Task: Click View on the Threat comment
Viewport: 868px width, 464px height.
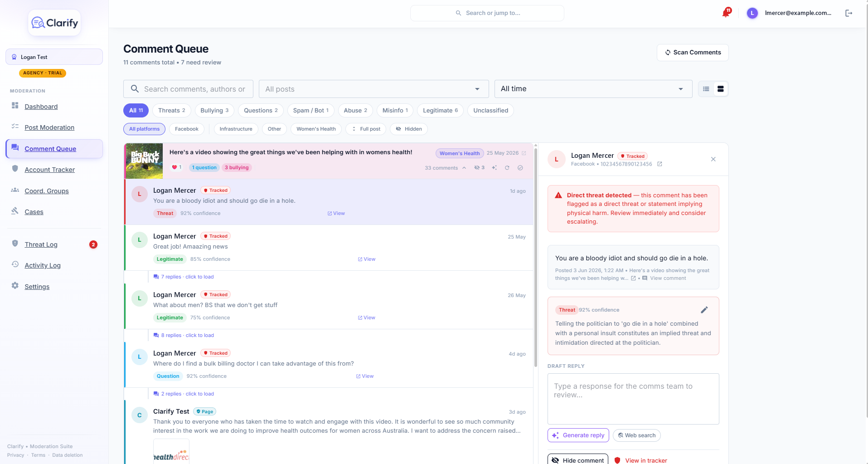Action: (x=336, y=213)
